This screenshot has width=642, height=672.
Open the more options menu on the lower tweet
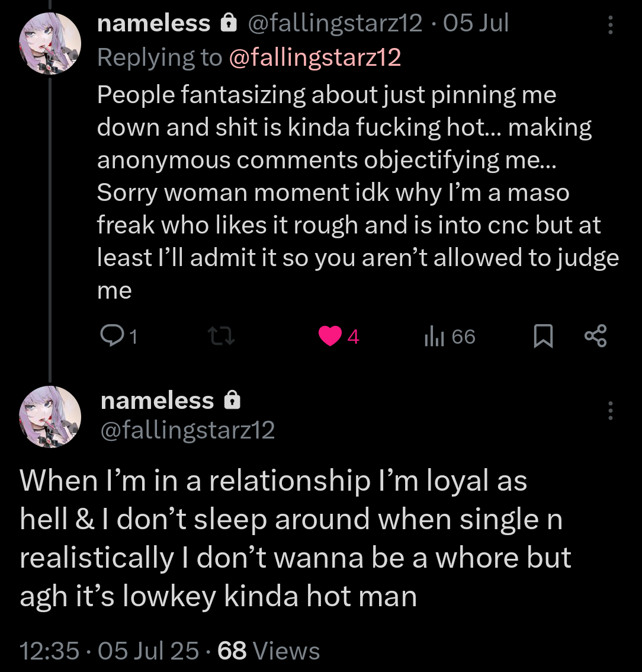(611, 410)
